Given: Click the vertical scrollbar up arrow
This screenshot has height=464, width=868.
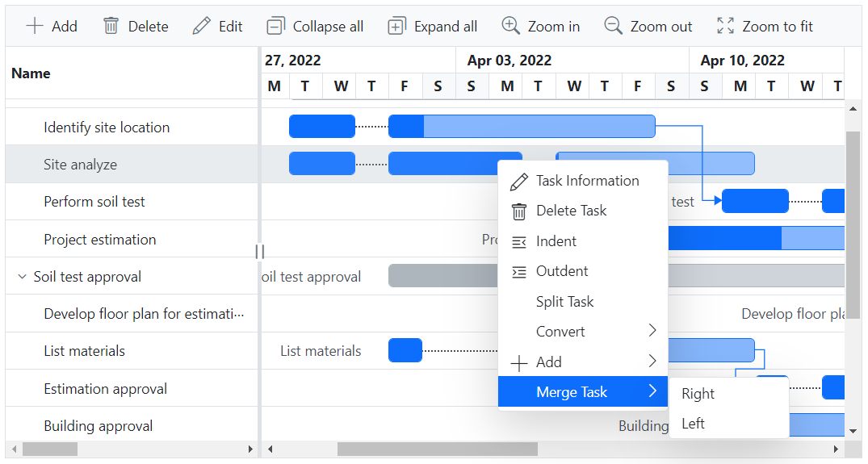Looking at the screenshot, I should [853, 109].
